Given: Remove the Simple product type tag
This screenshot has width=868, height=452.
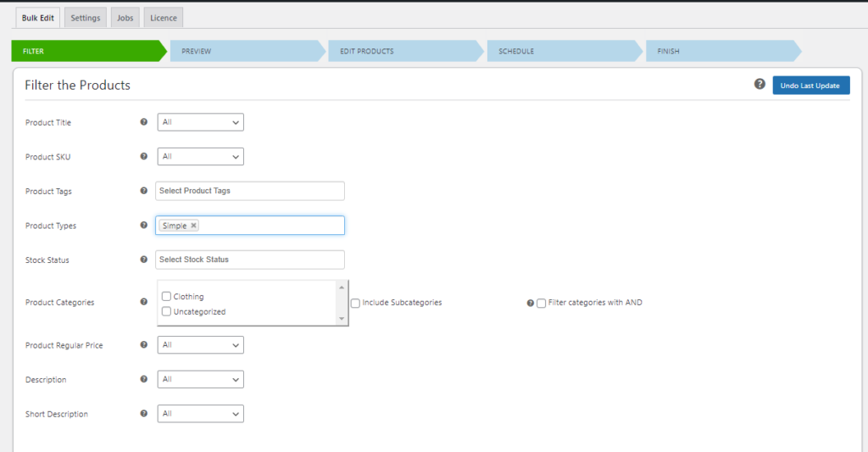Looking at the screenshot, I should 194,226.
